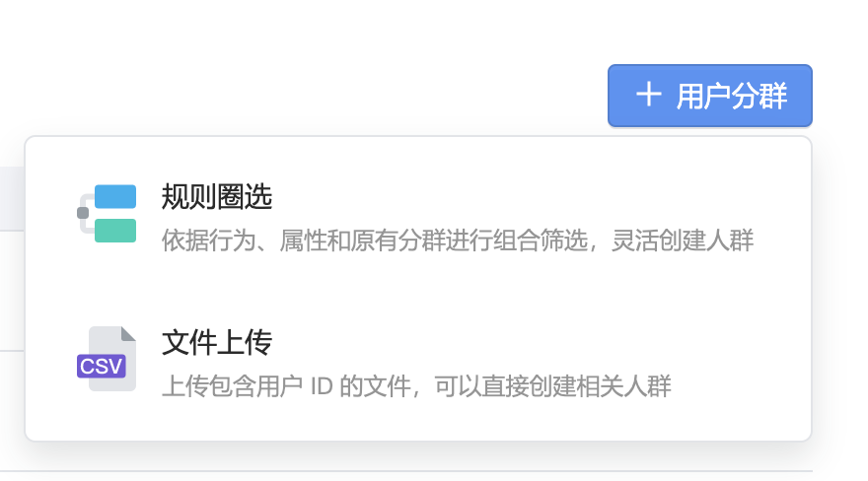
Task: Click 可以直接创建相关人群 text in upload option
Action: tap(552, 386)
